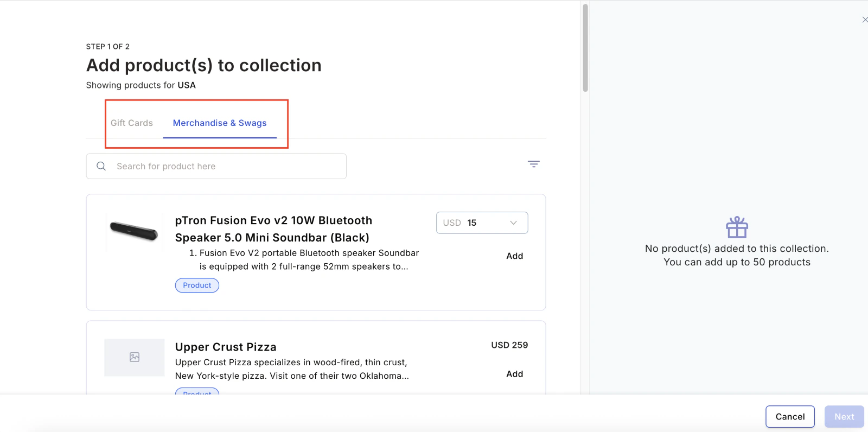Open the filter icon beside search
The height and width of the screenshot is (432, 868).
(x=534, y=164)
